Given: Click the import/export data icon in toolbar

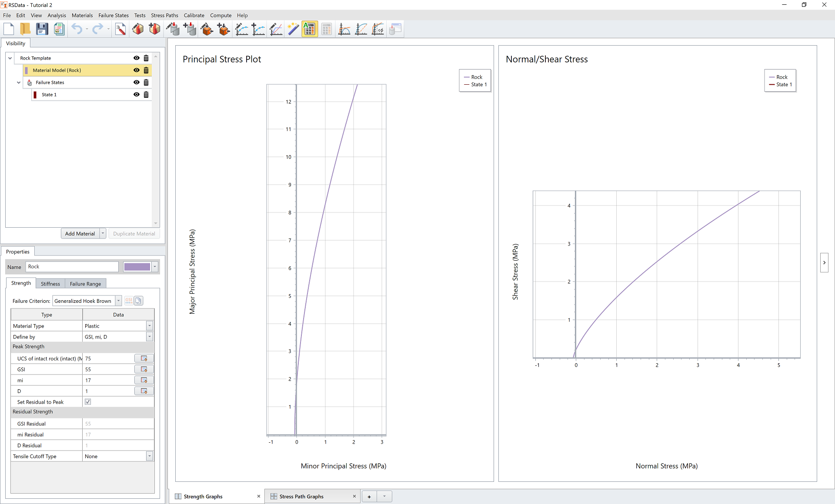Looking at the screenshot, I should point(395,29).
